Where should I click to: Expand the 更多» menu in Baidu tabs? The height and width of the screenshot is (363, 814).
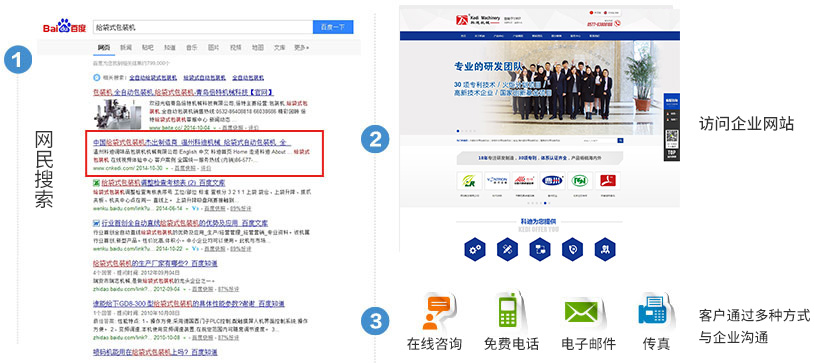tap(301, 47)
